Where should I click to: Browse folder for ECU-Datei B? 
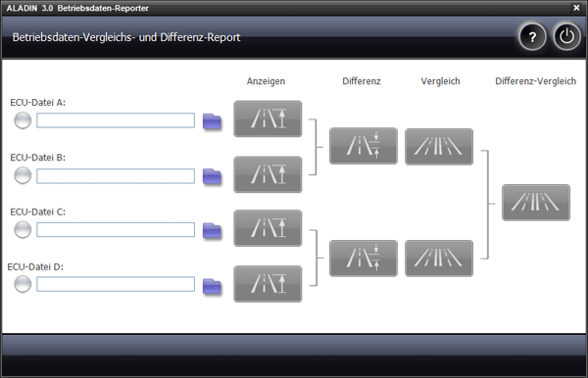point(212,176)
